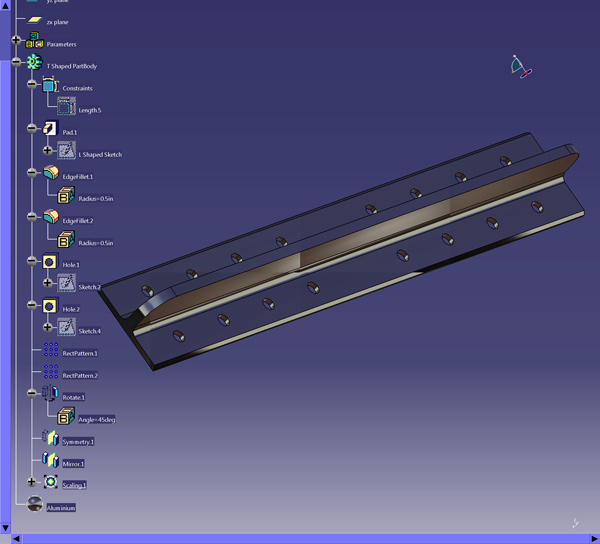Expand the Scaling.1 node
This screenshot has height=544, width=600.
(32, 483)
